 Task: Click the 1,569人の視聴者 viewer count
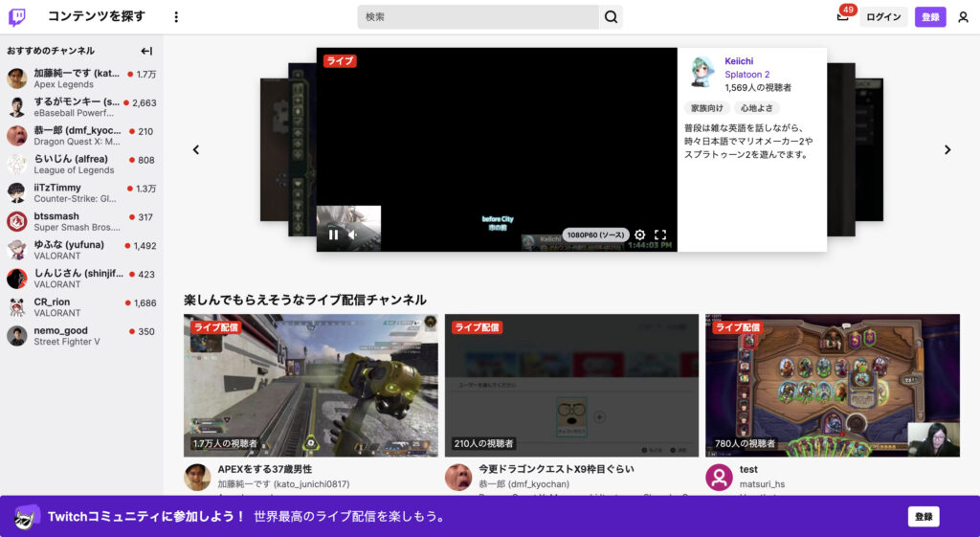point(758,87)
